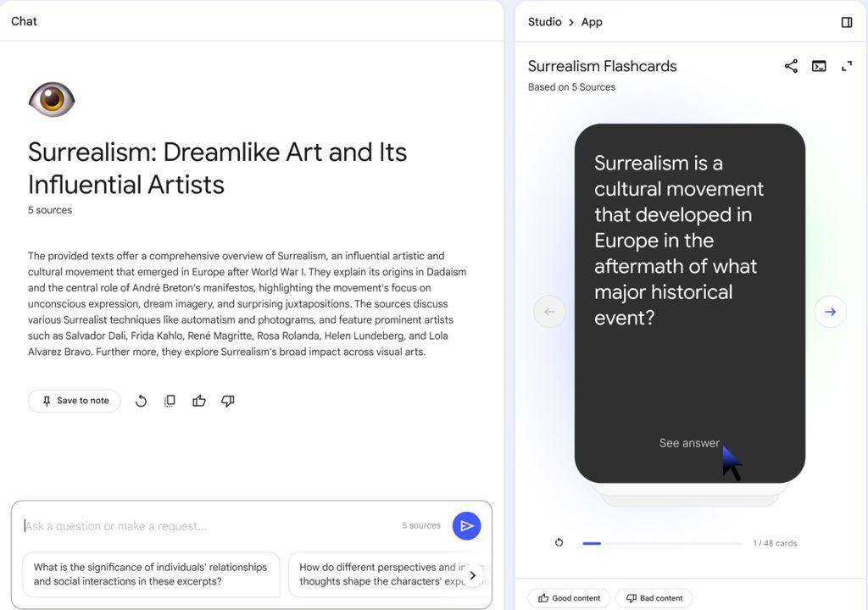This screenshot has width=868, height=610.
Task: Click the chat question input field
Action: coord(208,526)
